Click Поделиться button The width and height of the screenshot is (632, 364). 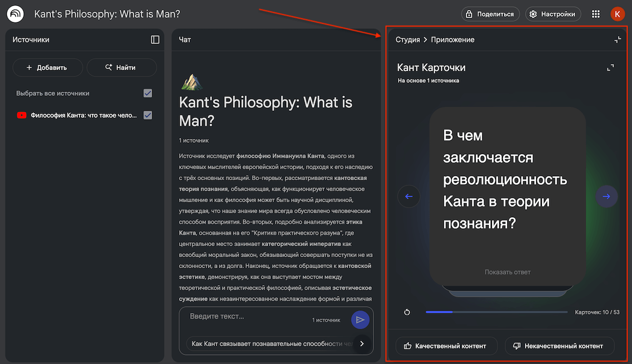click(490, 14)
